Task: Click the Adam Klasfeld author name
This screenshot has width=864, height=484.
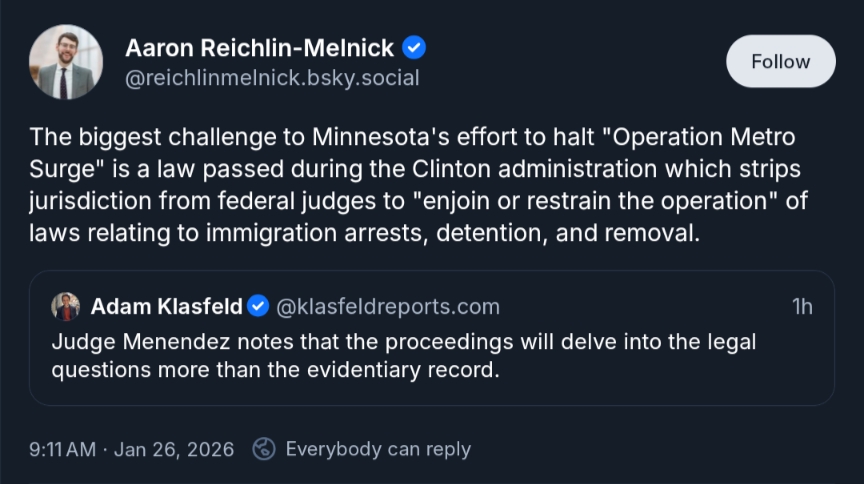Action: pos(166,305)
